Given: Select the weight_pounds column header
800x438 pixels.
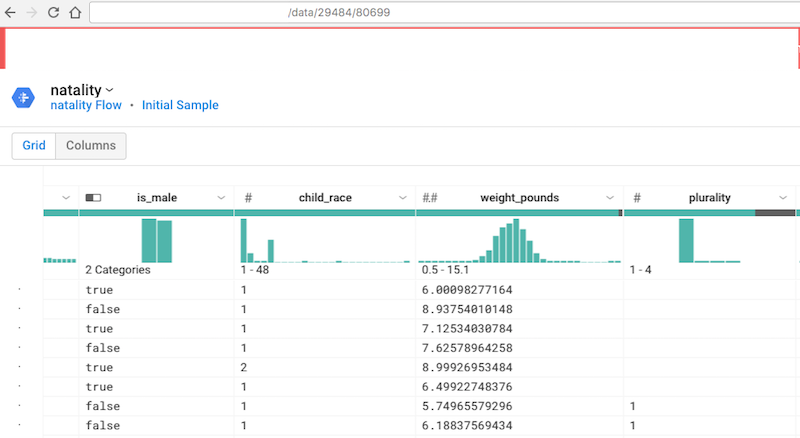Looking at the screenshot, I should [519, 198].
